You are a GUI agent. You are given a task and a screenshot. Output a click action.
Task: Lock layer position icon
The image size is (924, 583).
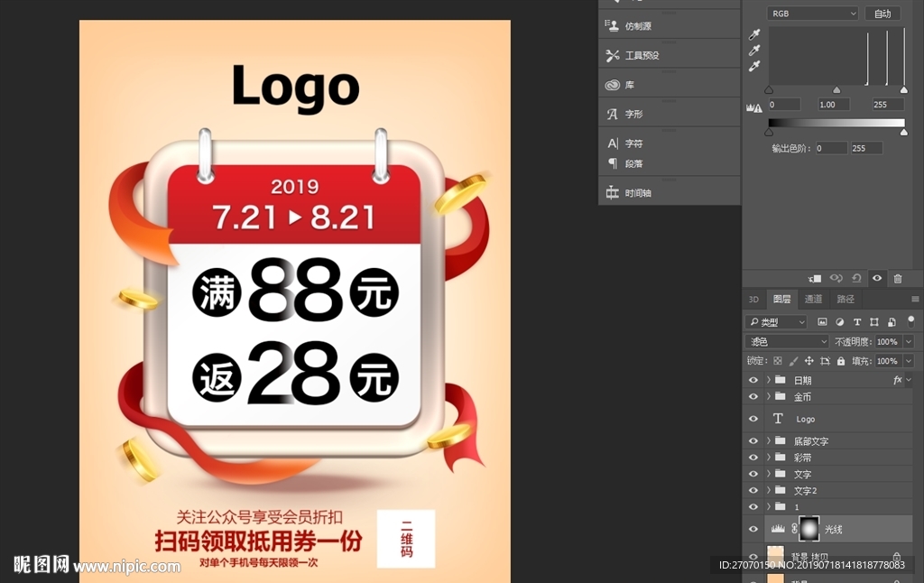(809, 361)
